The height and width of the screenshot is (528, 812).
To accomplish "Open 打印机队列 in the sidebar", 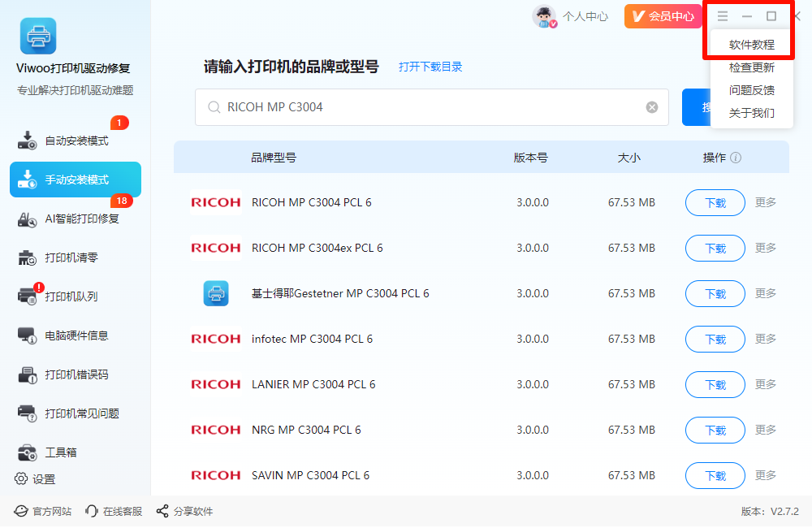I will click(75, 296).
